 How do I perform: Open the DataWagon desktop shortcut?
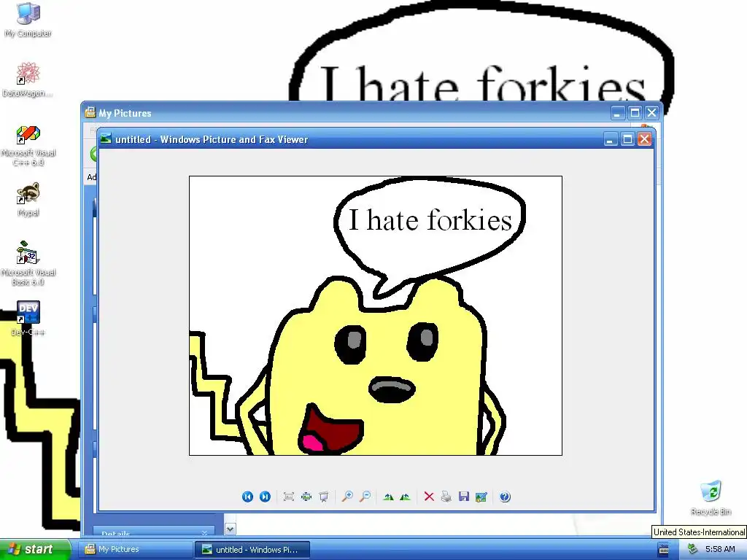click(x=27, y=79)
